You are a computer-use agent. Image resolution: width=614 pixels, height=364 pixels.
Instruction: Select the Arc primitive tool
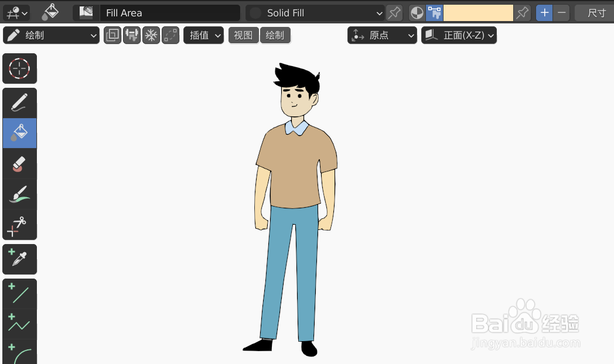(x=19, y=352)
